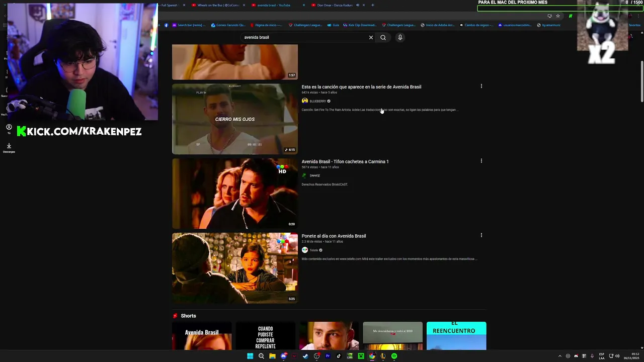644x362 pixels.
Task: Click Telefe channel name
Action: (314, 250)
